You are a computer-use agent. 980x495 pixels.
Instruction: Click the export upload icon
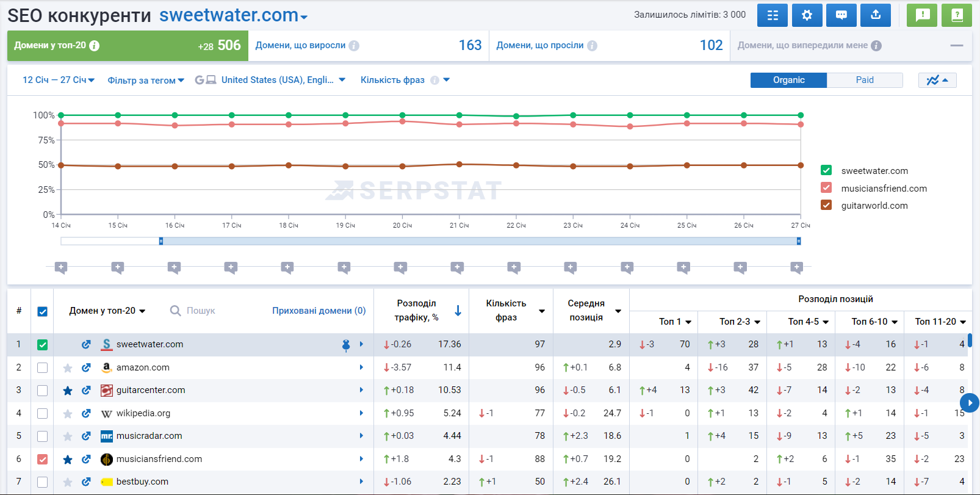click(875, 15)
